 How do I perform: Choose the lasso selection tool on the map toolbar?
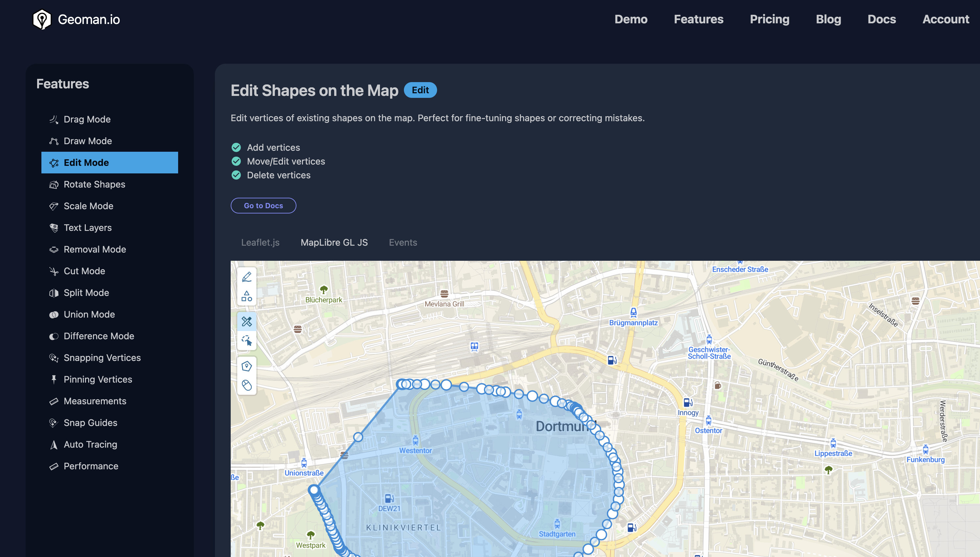coord(247,341)
